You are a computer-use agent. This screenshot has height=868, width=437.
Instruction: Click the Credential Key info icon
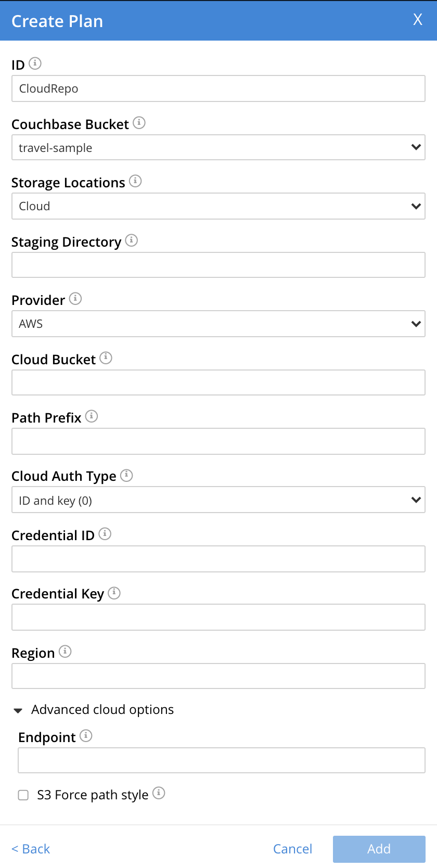114,593
